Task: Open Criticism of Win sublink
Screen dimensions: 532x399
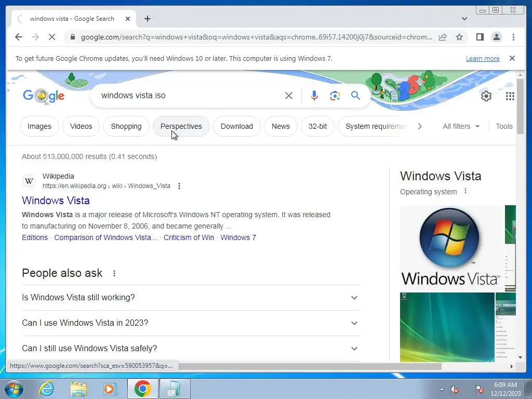Action: [x=189, y=237]
